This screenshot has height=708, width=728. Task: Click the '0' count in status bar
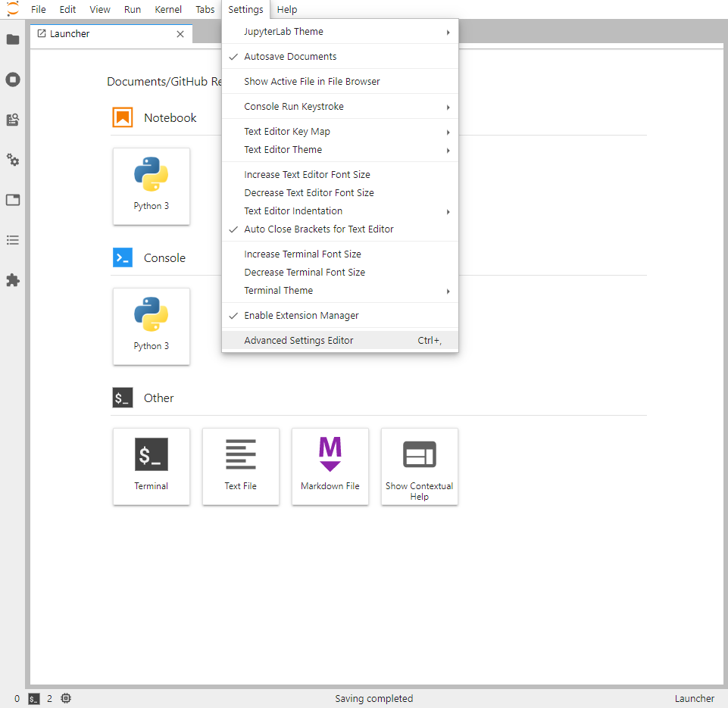17,699
